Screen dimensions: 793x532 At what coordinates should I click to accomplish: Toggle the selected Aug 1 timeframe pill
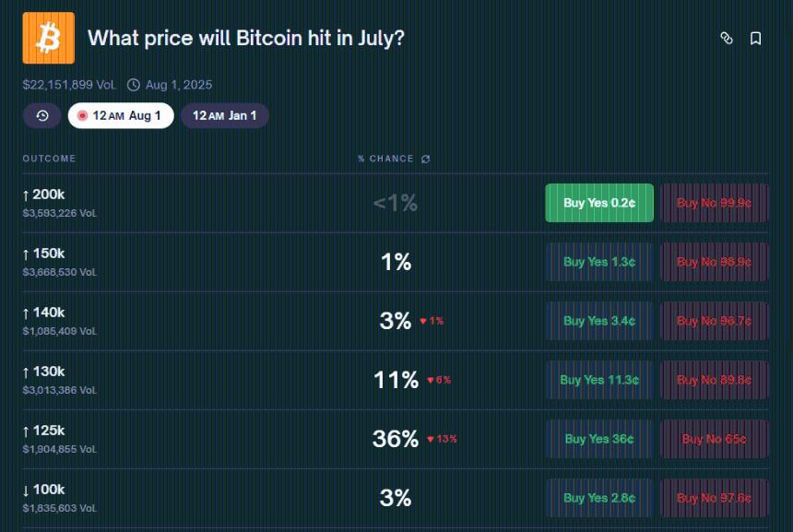[121, 116]
